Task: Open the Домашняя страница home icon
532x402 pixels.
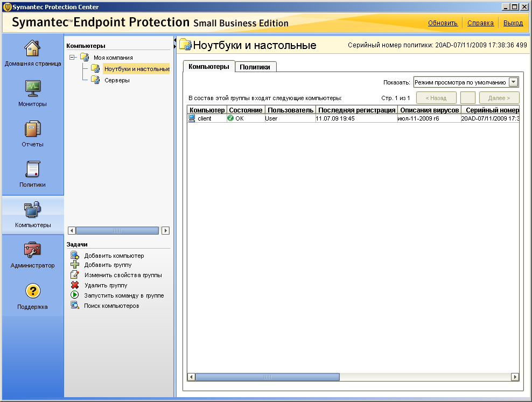Action: click(x=33, y=48)
